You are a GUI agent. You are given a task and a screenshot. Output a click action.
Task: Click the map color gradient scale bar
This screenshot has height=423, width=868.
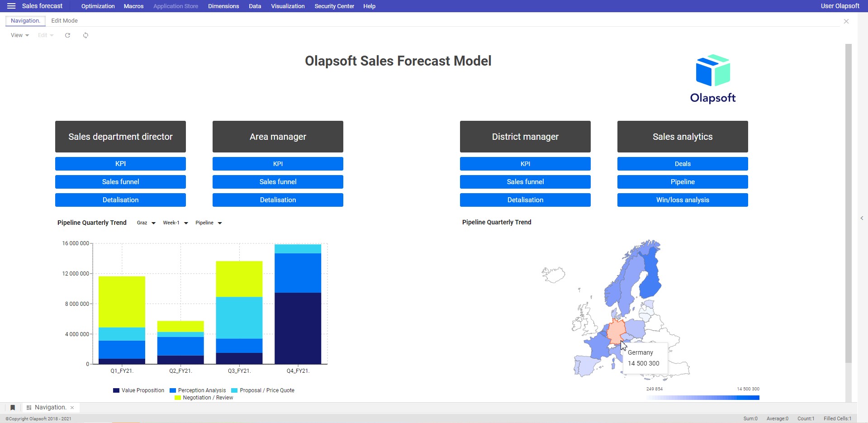(x=703, y=398)
